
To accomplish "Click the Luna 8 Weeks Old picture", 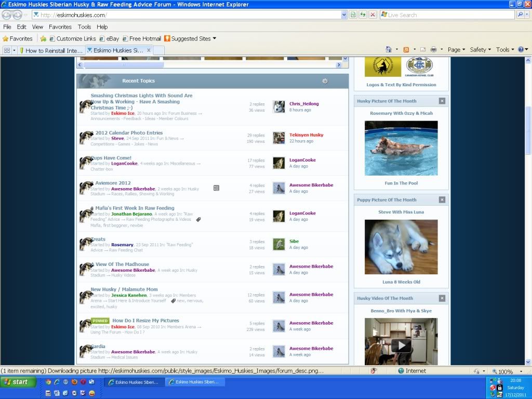I will point(401,247).
